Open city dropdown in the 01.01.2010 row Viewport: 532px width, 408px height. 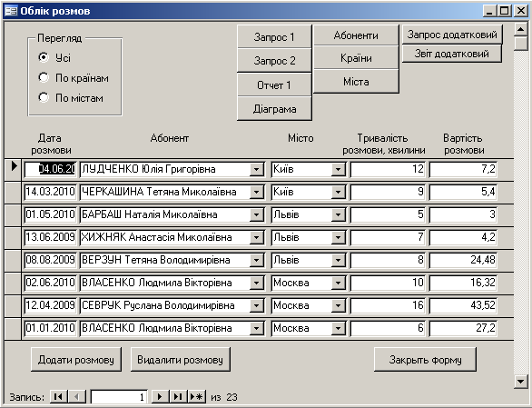pyautogui.click(x=339, y=328)
